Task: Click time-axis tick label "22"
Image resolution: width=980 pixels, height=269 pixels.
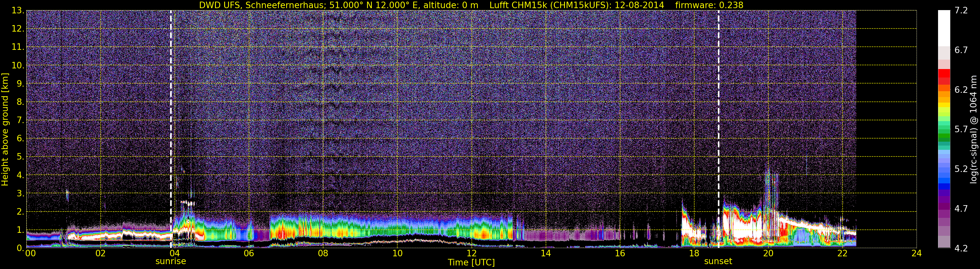Action: [x=842, y=254]
